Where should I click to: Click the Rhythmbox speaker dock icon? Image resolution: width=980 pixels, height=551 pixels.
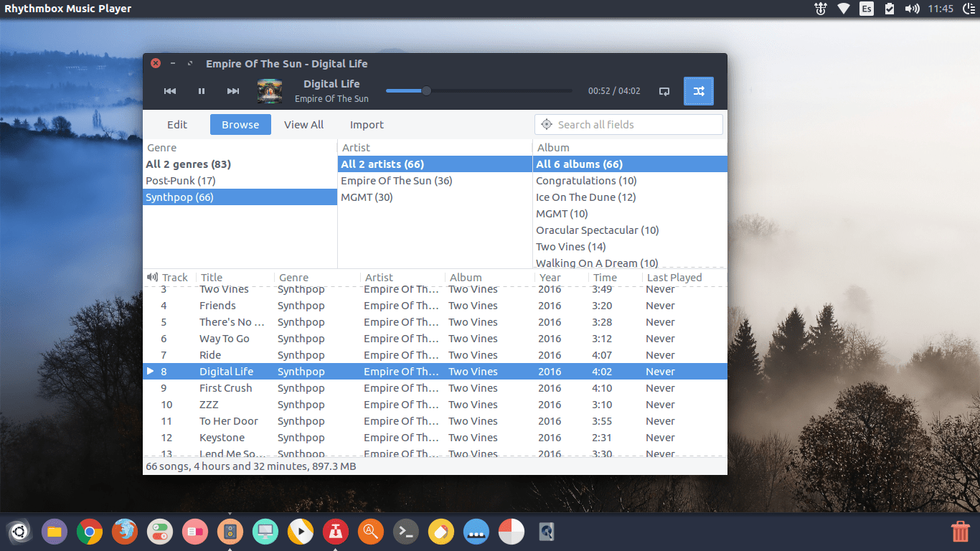pos(230,532)
